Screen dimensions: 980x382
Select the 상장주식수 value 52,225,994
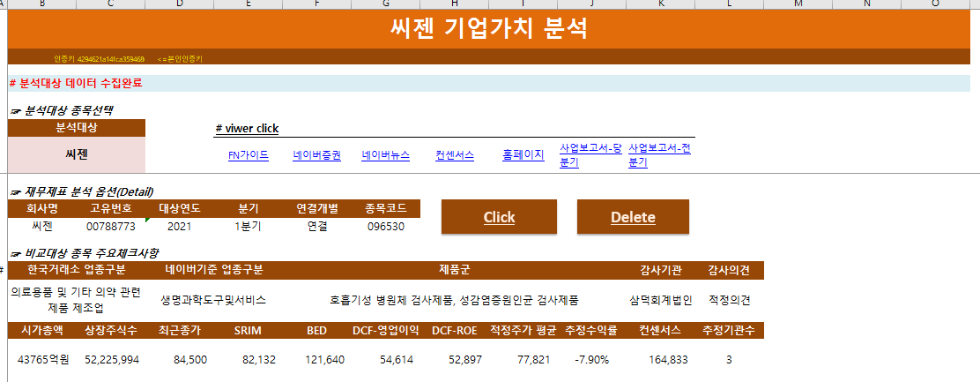(111, 359)
